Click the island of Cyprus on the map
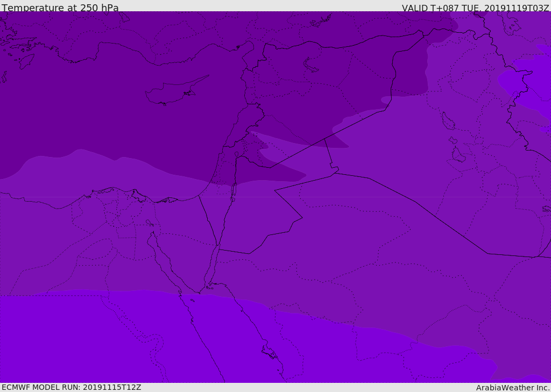This screenshot has width=551, height=392. pyautogui.click(x=176, y=91)
